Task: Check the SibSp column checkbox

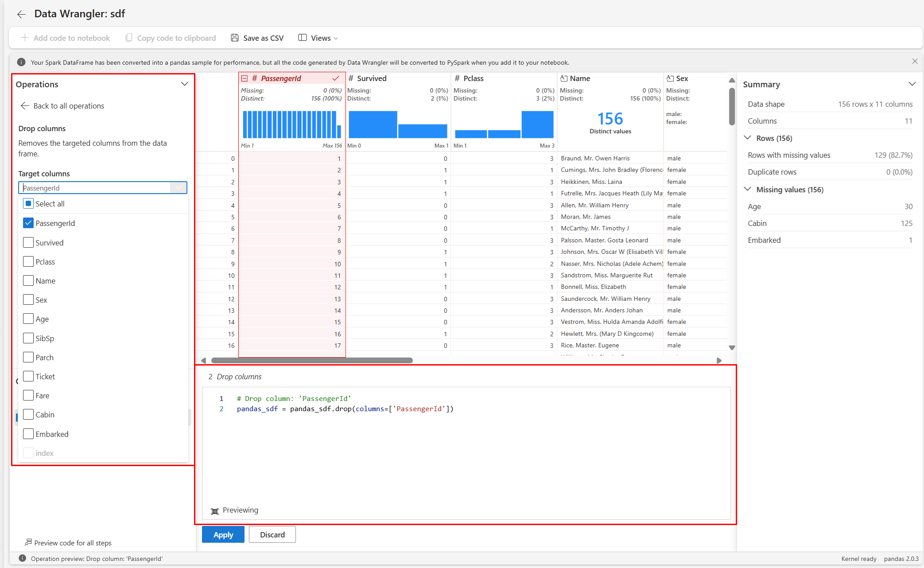Action: (28, 338)
